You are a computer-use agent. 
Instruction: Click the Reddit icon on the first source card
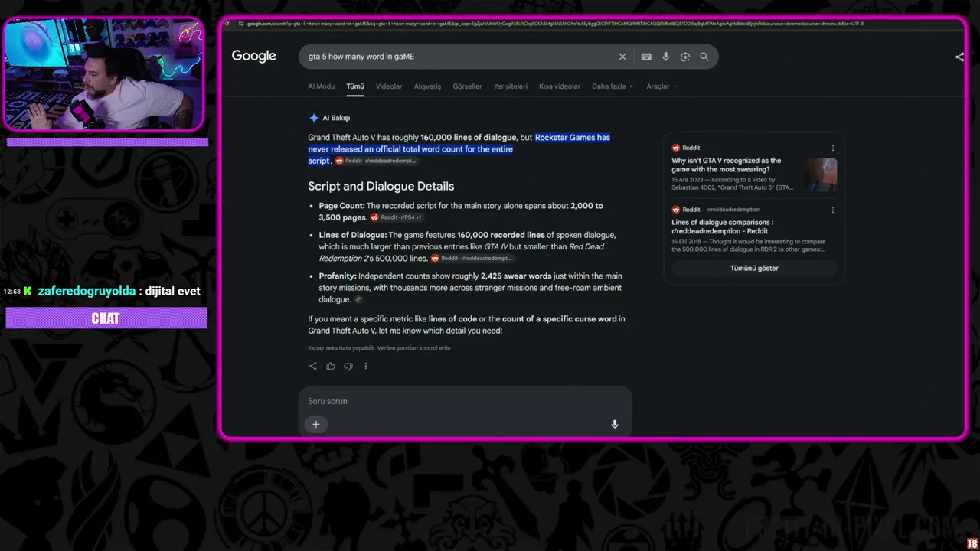coord(676,148)
